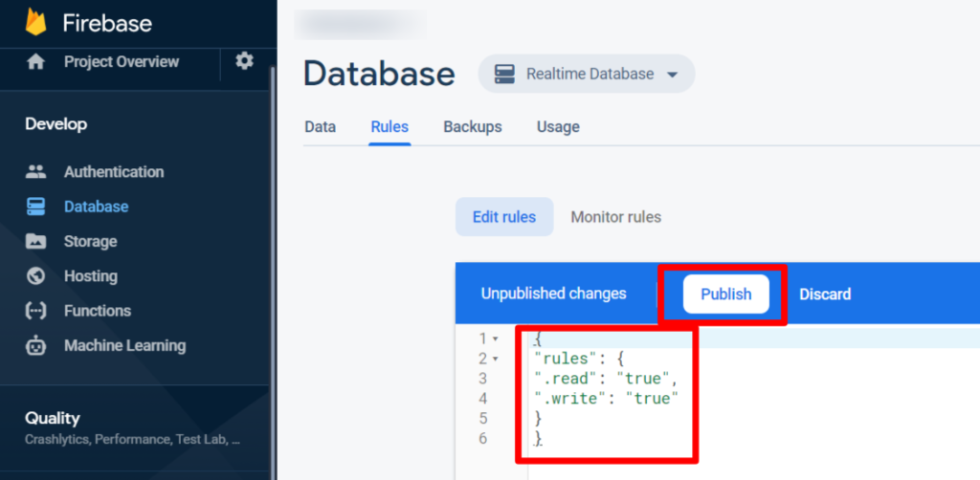The image size is (980, 480).
Task: Open Functions in sidebar
Action: [98, 311]
